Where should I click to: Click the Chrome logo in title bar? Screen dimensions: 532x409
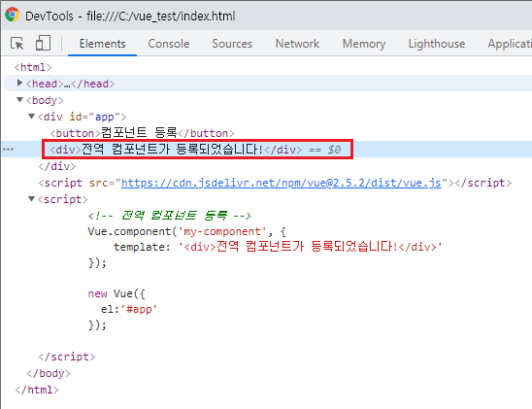(x=13, y=15)
